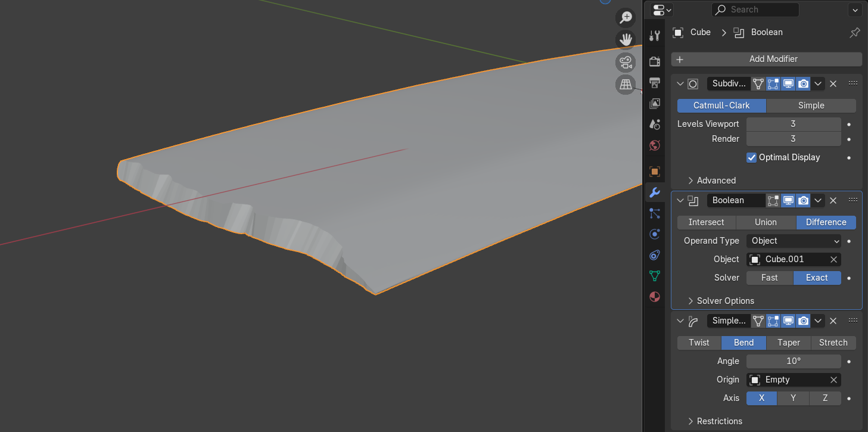The image size is (868, 432).
Task: Set boolean solver to Fast
Action: (x=769, y=278)
